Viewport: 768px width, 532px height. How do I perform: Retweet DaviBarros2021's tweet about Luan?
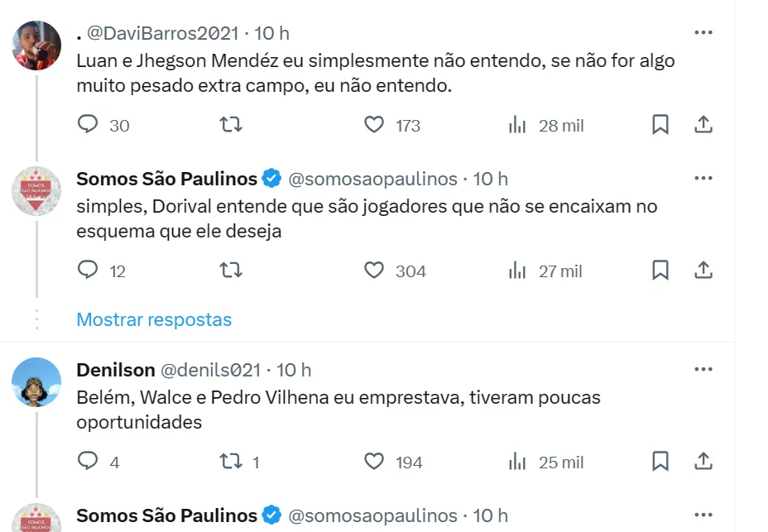231,125
